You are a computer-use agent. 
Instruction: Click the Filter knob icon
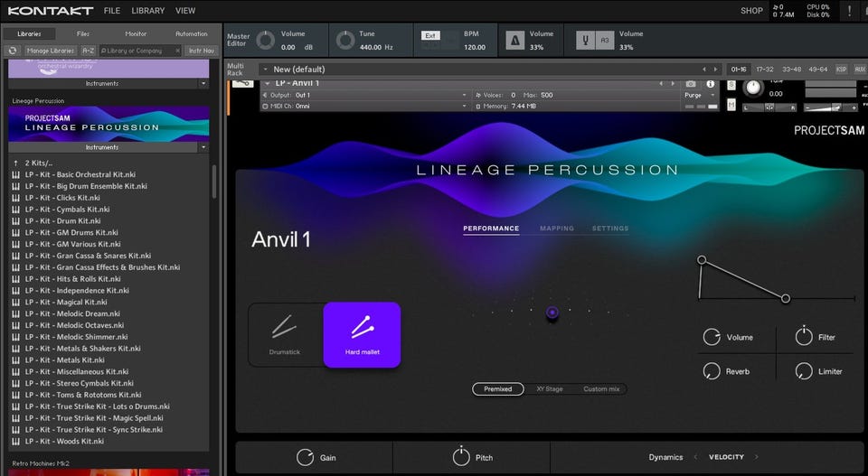pyautogui.click(x=804, y=337)
